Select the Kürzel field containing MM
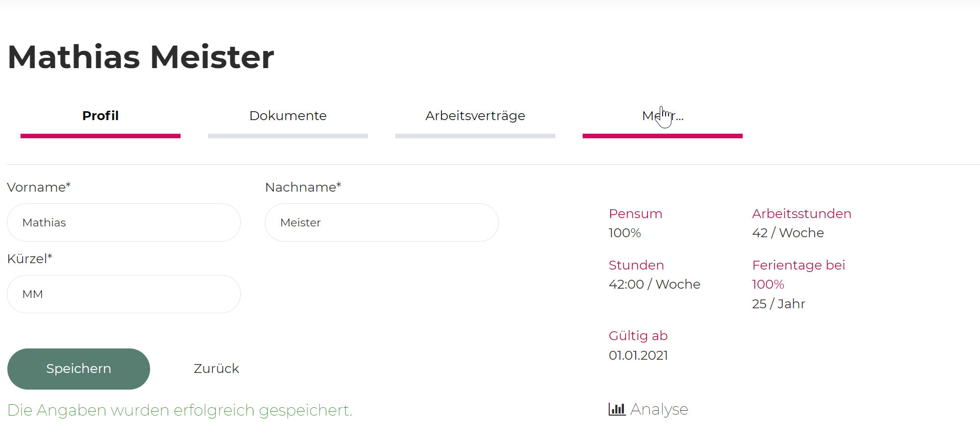This screenshot has width=980, height=444. click(124, 294)
